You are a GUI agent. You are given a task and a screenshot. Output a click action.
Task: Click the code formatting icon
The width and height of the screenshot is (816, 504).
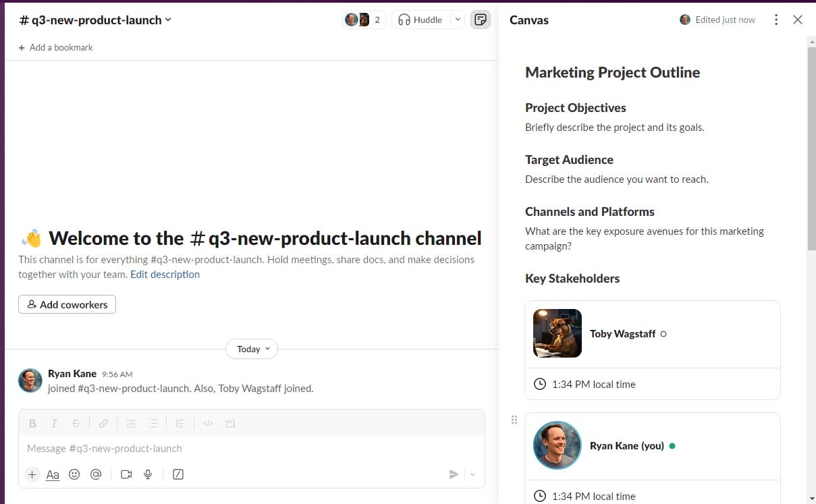208,423
